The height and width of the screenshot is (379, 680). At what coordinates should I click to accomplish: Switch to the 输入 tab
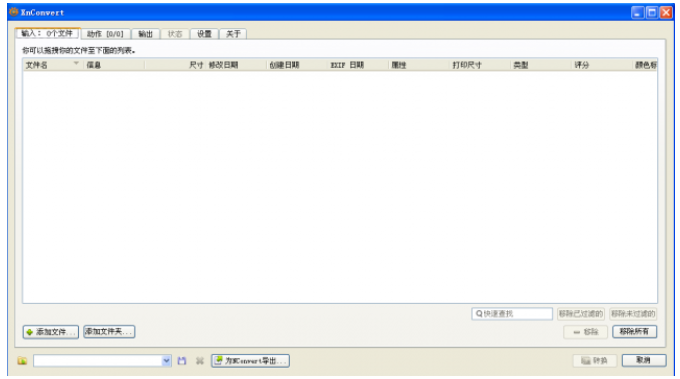pos(47,33)
